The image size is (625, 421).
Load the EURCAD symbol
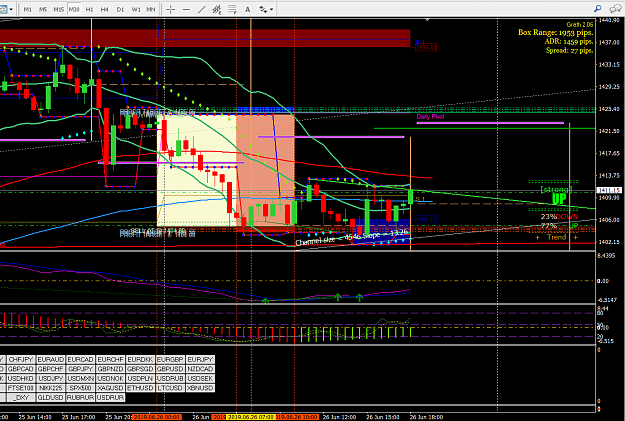click(x=81, y=360)
